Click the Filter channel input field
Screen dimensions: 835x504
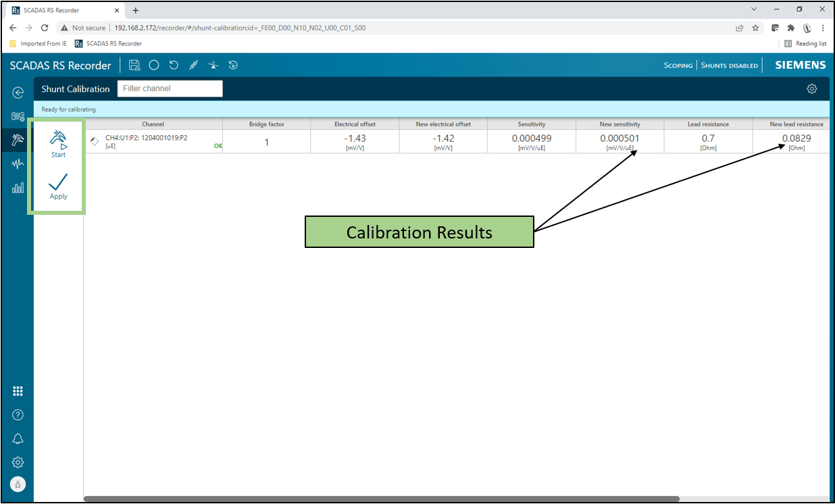[x=170, y=89]
